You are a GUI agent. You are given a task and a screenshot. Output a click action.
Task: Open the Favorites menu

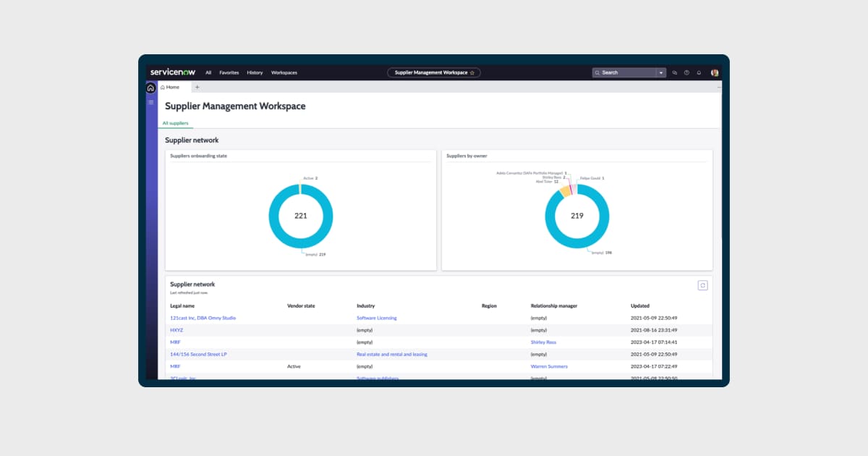click(x=229, y=72)
